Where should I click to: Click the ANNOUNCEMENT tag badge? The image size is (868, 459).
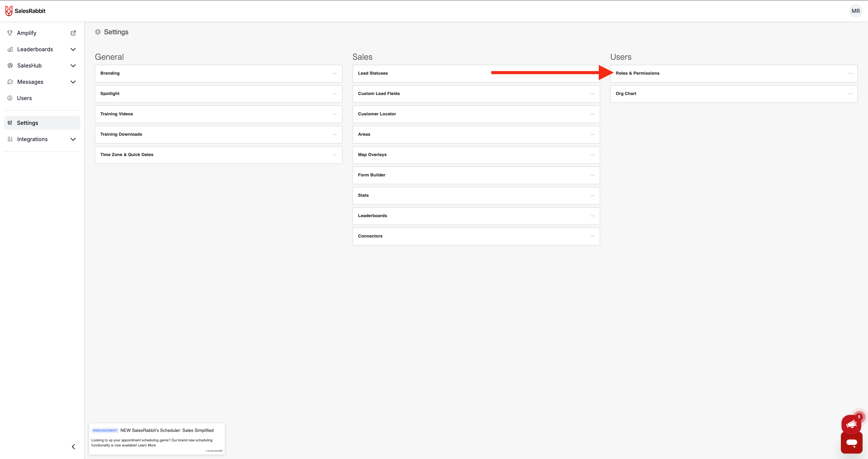pos(105,430)
